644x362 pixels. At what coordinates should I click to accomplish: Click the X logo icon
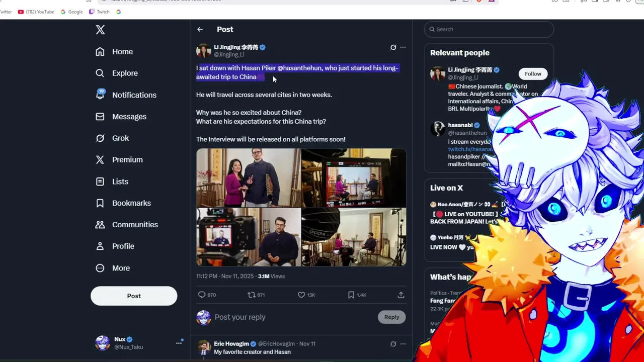[100, 30]
